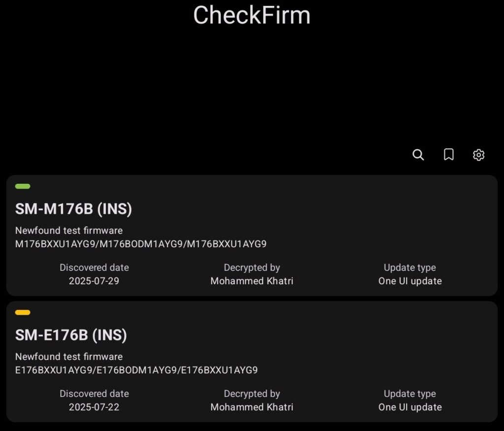
Task: Tap the yellow status indicator on SM-E176B
Action: coord(23,312)
